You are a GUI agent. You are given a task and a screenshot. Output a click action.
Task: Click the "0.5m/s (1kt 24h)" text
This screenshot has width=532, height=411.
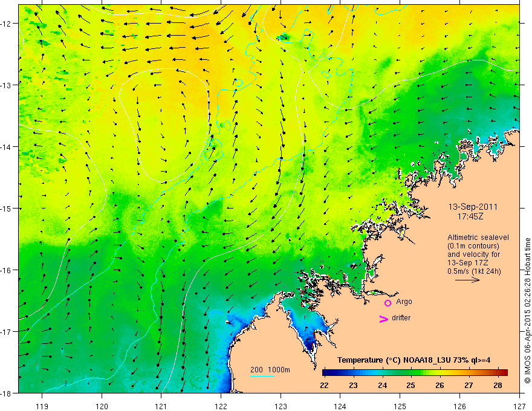(474, 271)
